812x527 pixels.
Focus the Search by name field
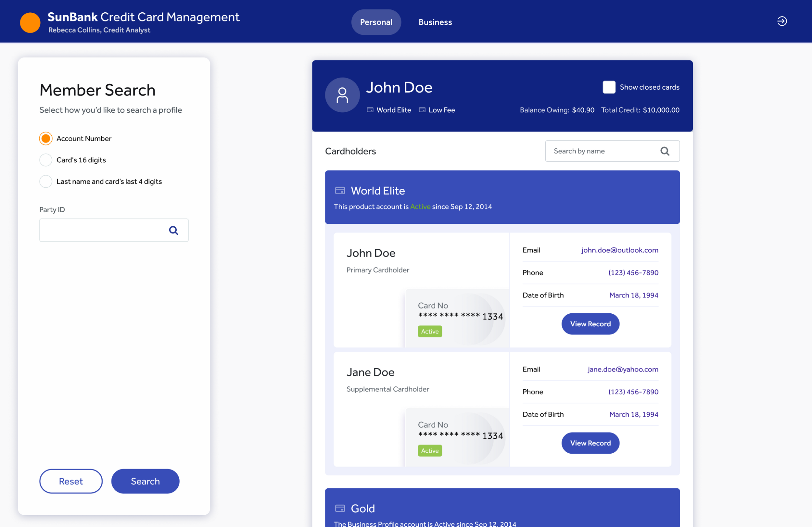click(x=601, y=151)
